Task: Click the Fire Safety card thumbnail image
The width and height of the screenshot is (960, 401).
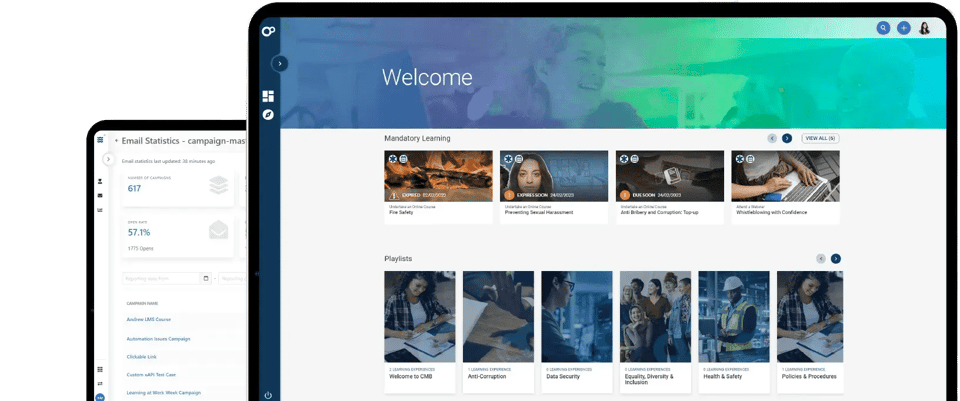Action: (x=438, y=176)
